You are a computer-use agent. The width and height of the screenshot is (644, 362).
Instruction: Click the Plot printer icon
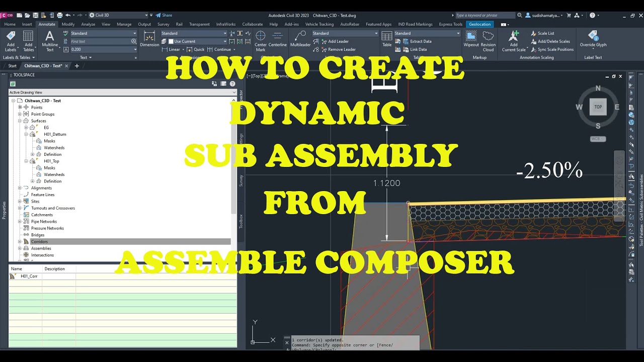pyautogui.click(x=60, y=16)
